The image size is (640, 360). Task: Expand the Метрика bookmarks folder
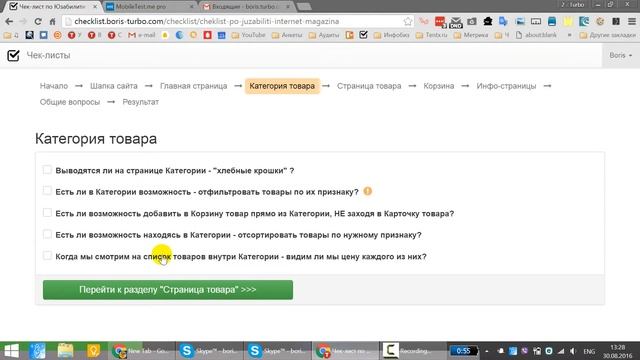coord(471,35)
